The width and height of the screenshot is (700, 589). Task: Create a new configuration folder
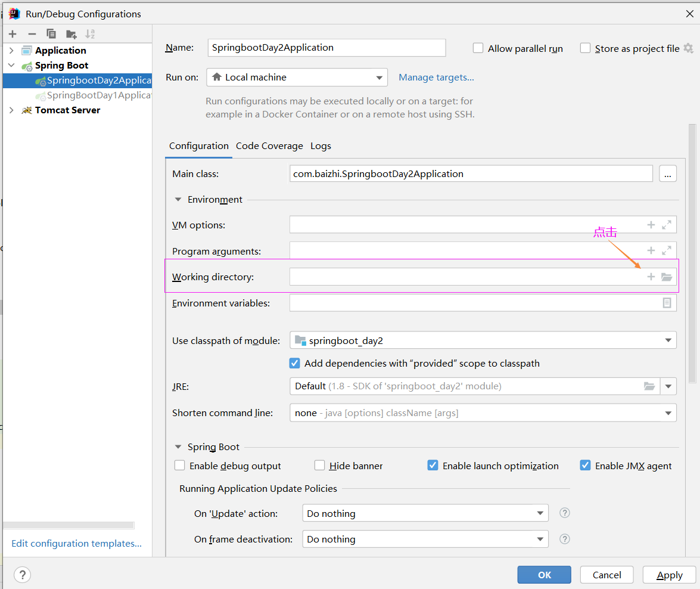[x=71, y=34]
